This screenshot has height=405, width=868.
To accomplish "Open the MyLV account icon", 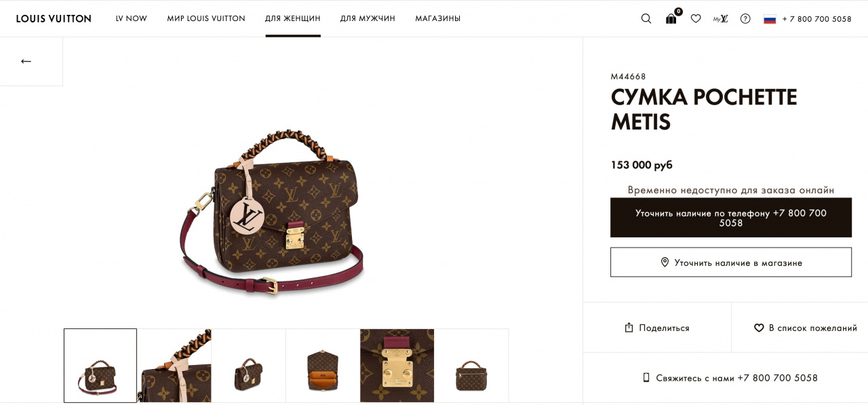I will coord(720,18).
